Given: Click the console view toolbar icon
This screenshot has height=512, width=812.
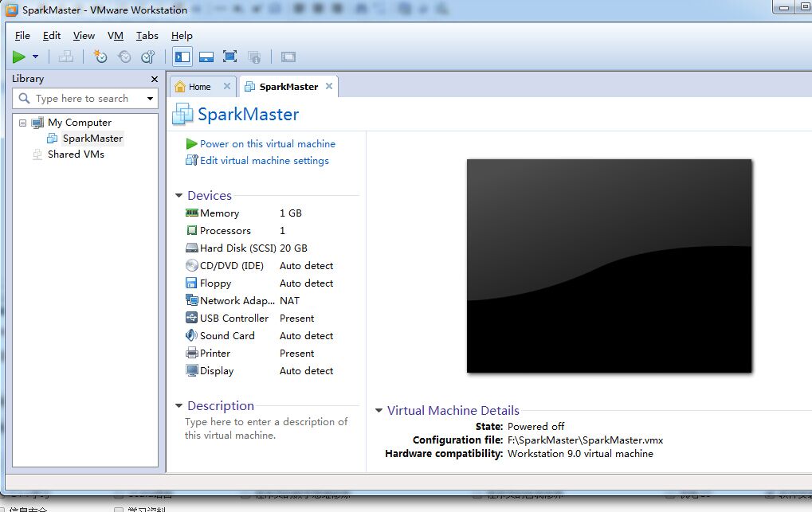Looking at the screenshot, I should coord(288,57).
